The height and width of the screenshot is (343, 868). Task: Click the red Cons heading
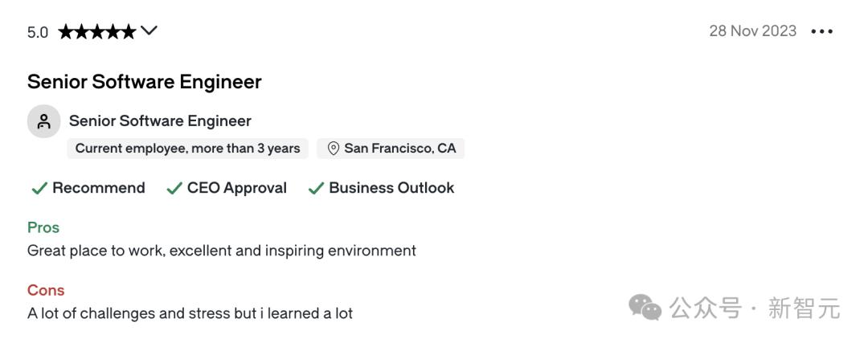tap(46, 290)
